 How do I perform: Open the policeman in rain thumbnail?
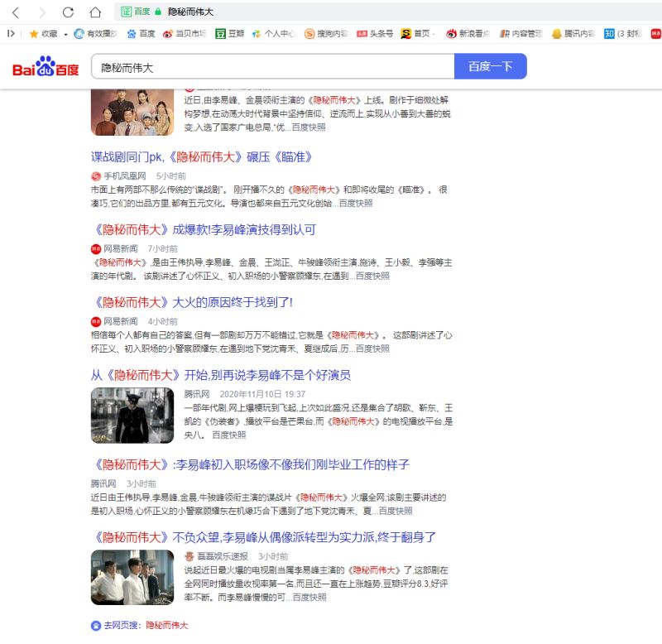[132, 415]
